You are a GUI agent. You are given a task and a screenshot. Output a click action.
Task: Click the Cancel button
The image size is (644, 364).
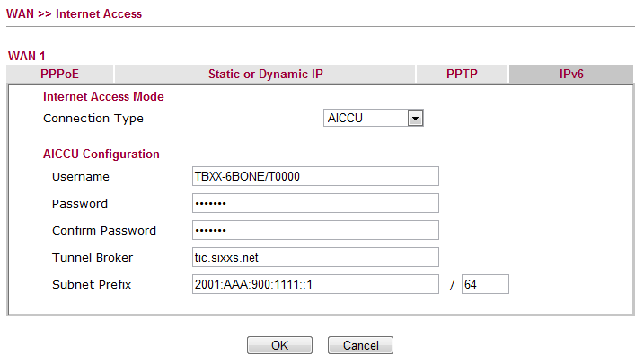point(360,345)
